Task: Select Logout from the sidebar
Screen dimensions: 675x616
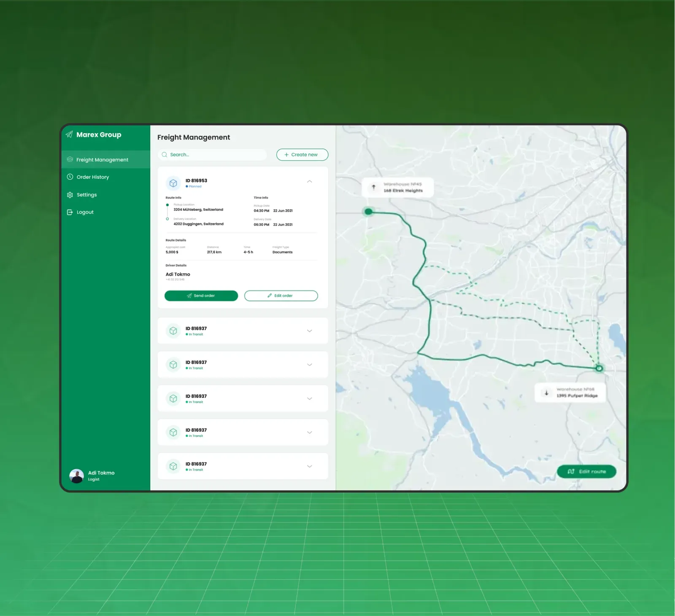Action: click(x=85, y=212)
